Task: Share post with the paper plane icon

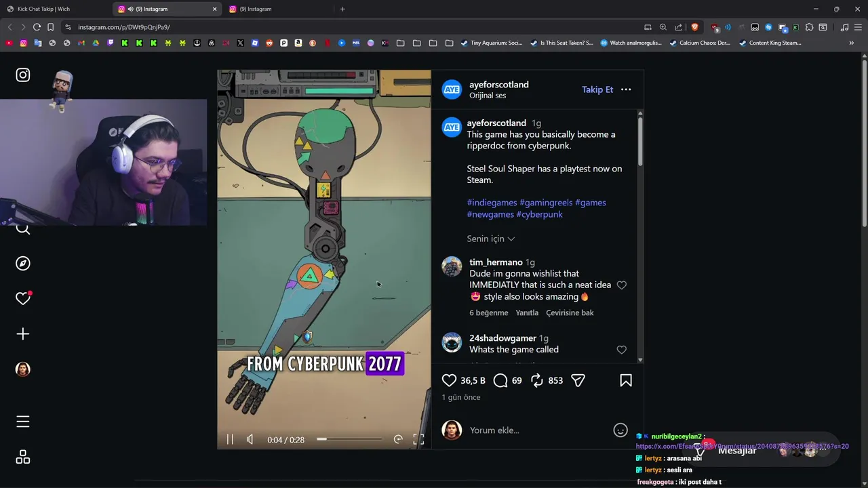Action: [x=578, y=380]
